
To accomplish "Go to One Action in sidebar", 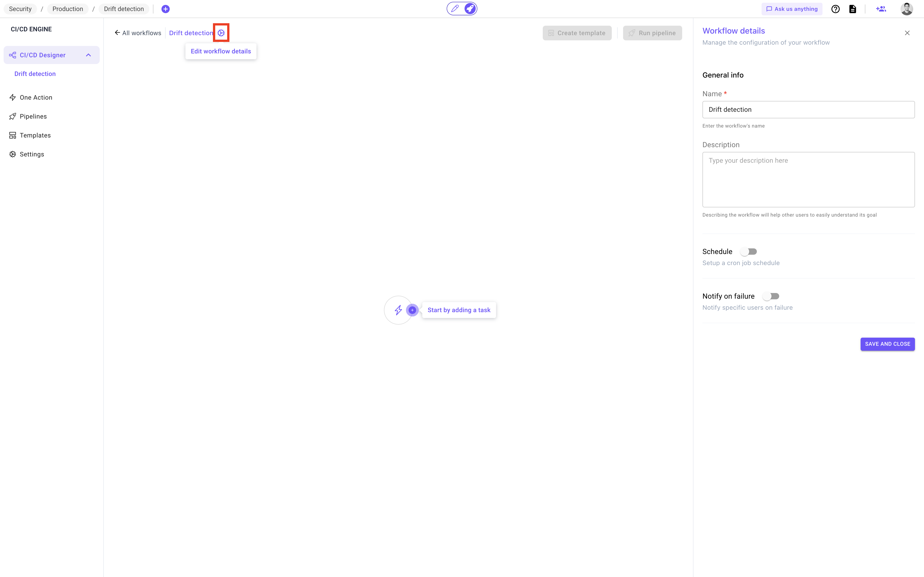I will (36, 97).
